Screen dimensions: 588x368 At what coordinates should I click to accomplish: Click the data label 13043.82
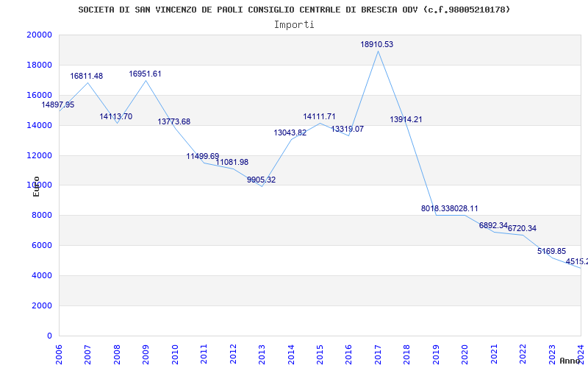click(x=290, y=132)
